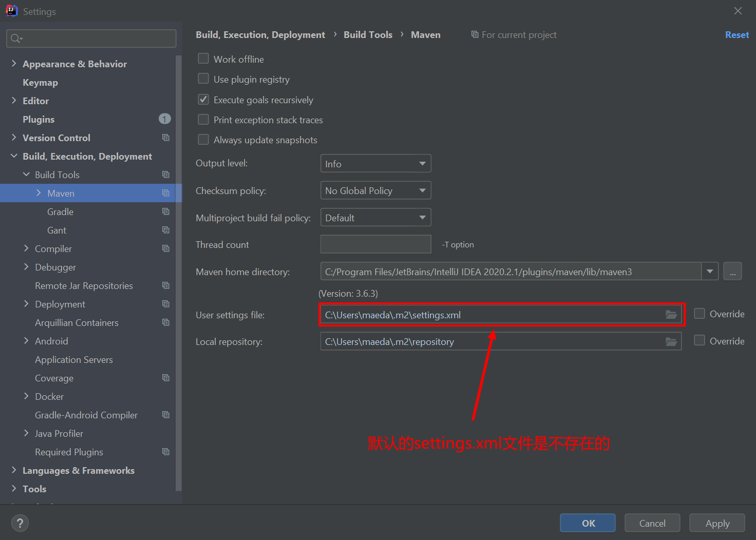The width and height of the screenshot is (756, 540).
Task: Open the Checksum policy dropdown
Action: (375, 190)
